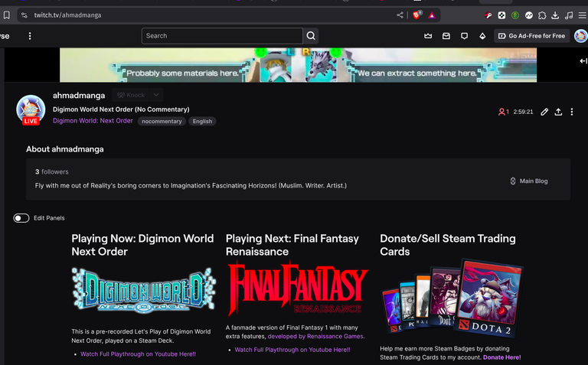Click the stream video player preview
588x365 pixels.
click(x=298, y=65)
